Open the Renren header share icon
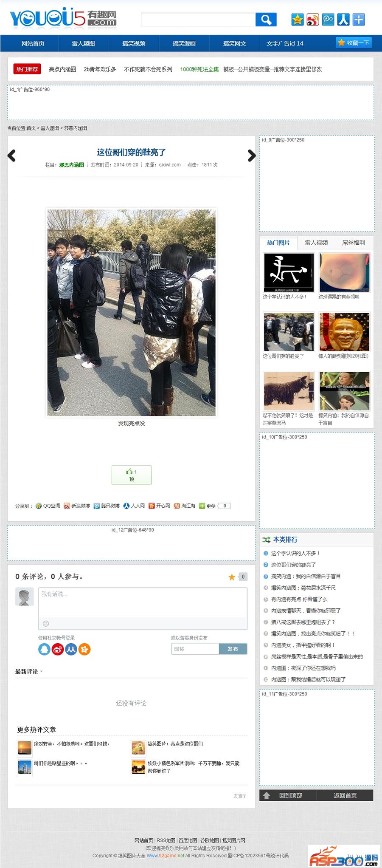Image resolution: width=382 pixels, height=868 pixels. point(343,20)
